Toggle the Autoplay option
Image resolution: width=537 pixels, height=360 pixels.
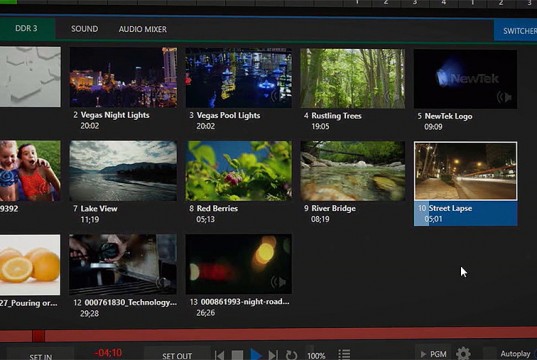point(515,353)
